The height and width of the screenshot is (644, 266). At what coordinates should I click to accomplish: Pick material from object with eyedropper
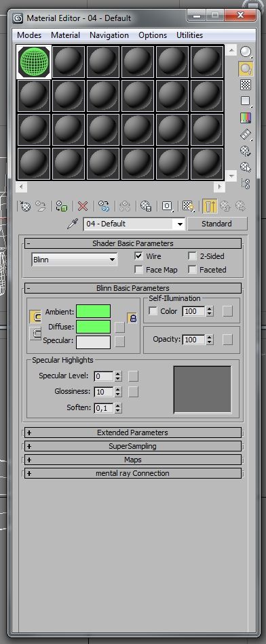coord(73,224)
